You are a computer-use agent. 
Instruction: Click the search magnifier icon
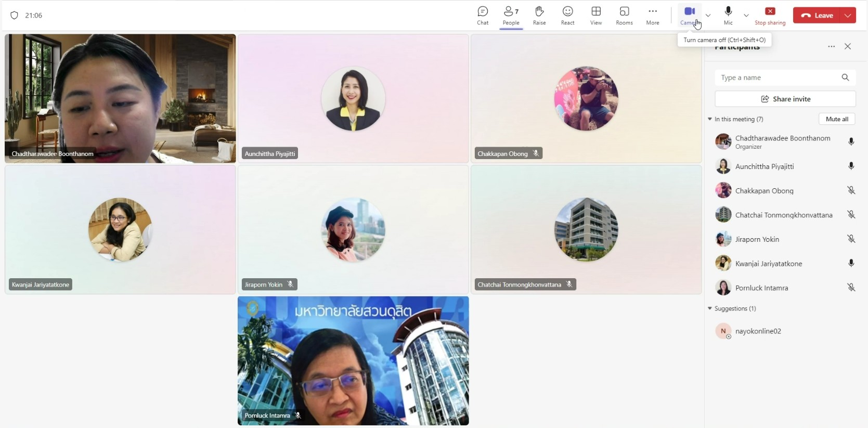click(x=845, y=77)
